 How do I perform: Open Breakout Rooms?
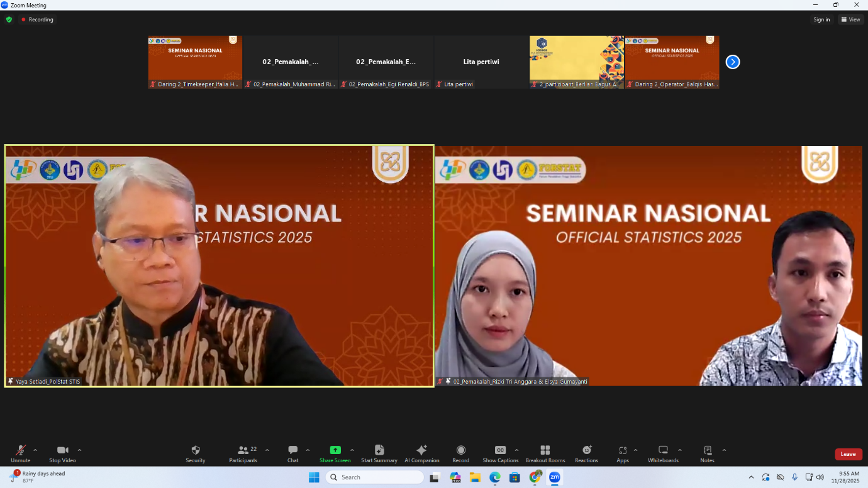click(545, 453)
